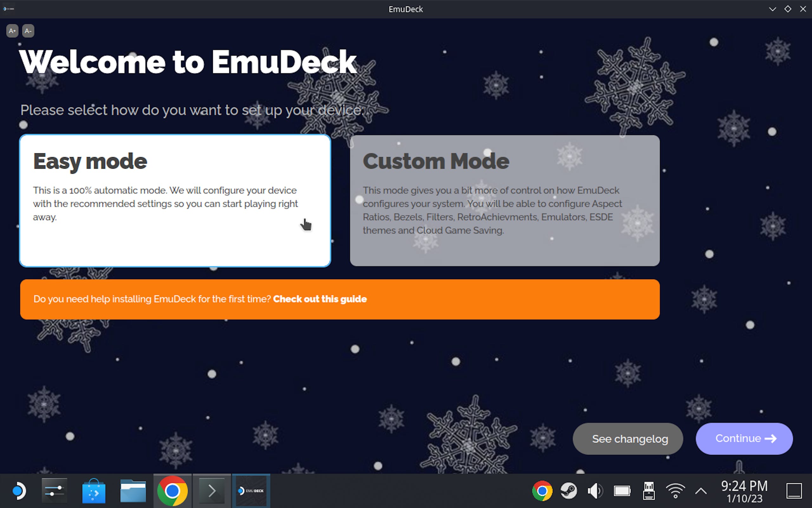Open the volume control tray icon
The width and height of the screenshot is (812, 508).
coord(595,491)
